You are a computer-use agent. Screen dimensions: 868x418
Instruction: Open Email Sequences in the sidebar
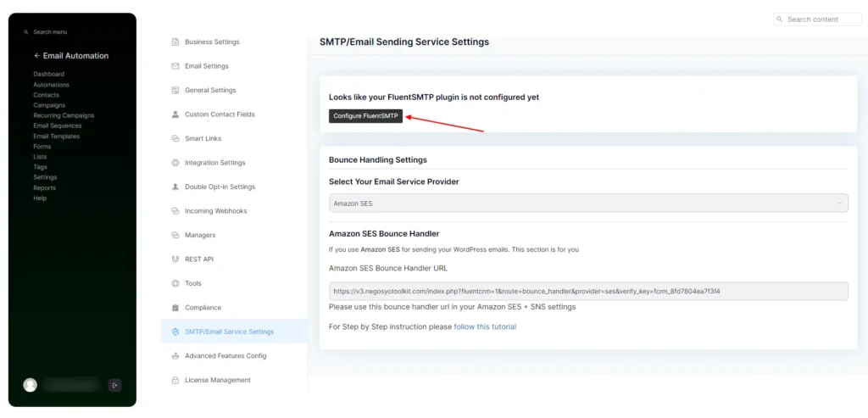click(x=58, y=125)
